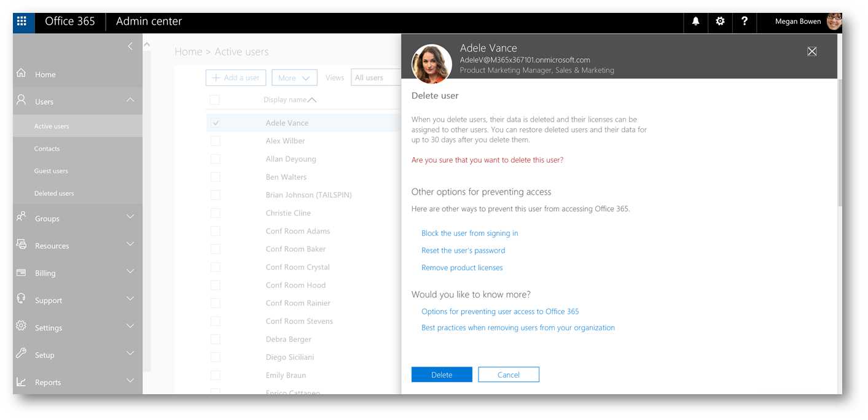868x420 pixels.
Task: Select Conf Room Crystal in user list
Action: coord(297,267)
